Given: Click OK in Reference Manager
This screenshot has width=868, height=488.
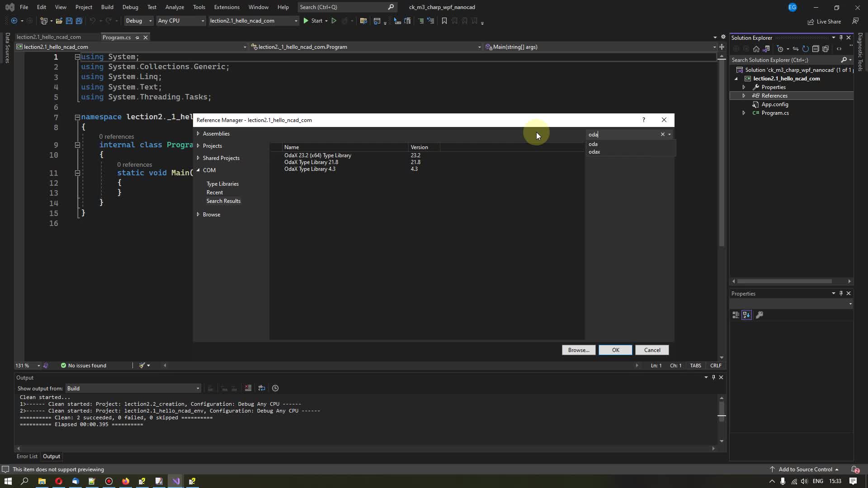Looking at the screenshot, I should tap(615, 350).
